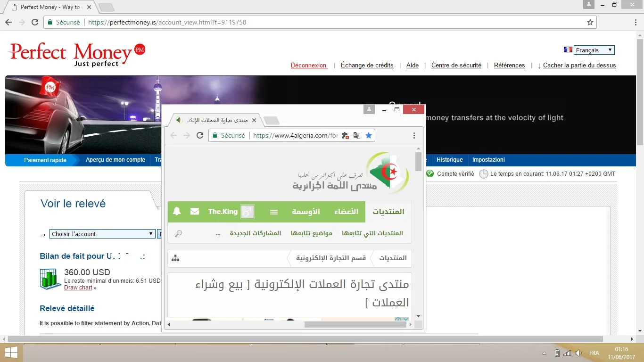This screenshot has width=644, height=362.
Task: Click the Perfect Money page horizontal scrollbar
Action: [x=305, y=339]
